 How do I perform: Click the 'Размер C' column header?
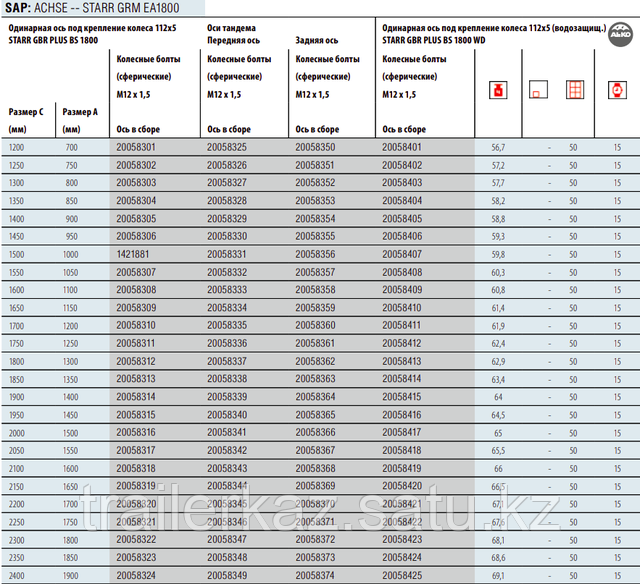coord(26,112)
